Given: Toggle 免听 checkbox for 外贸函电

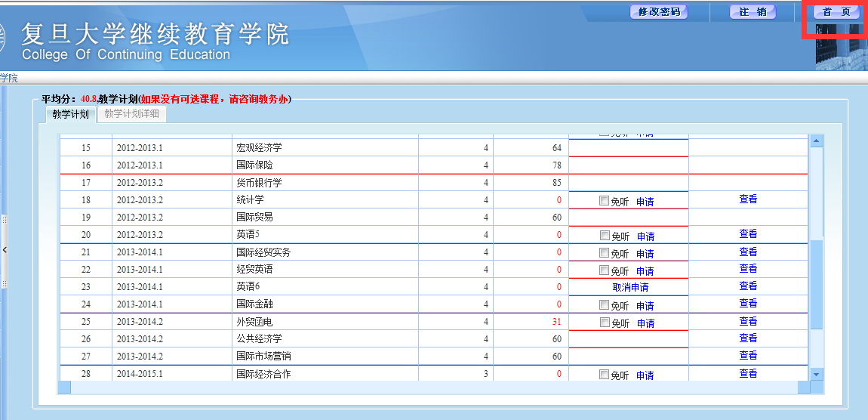Looking at the screenshot, I should pos(603,323).
